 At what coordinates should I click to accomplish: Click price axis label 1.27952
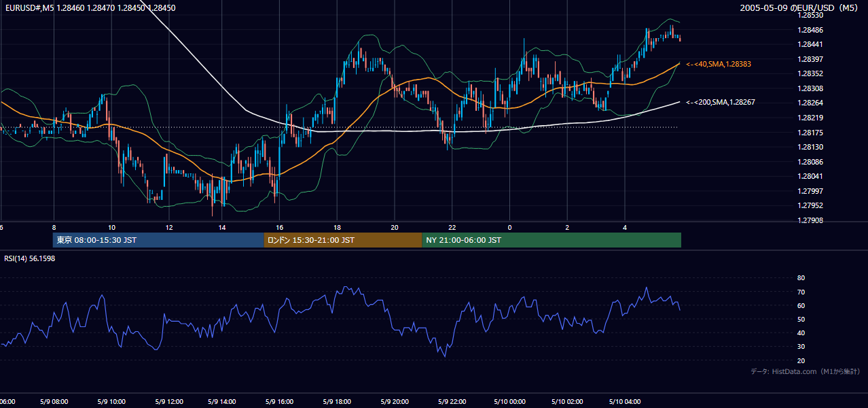click(810, 205)
